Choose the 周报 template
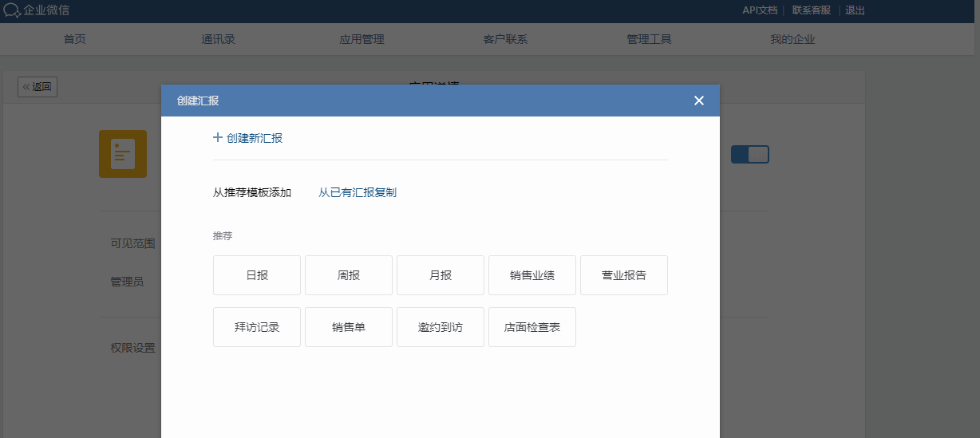 [349, 275]
